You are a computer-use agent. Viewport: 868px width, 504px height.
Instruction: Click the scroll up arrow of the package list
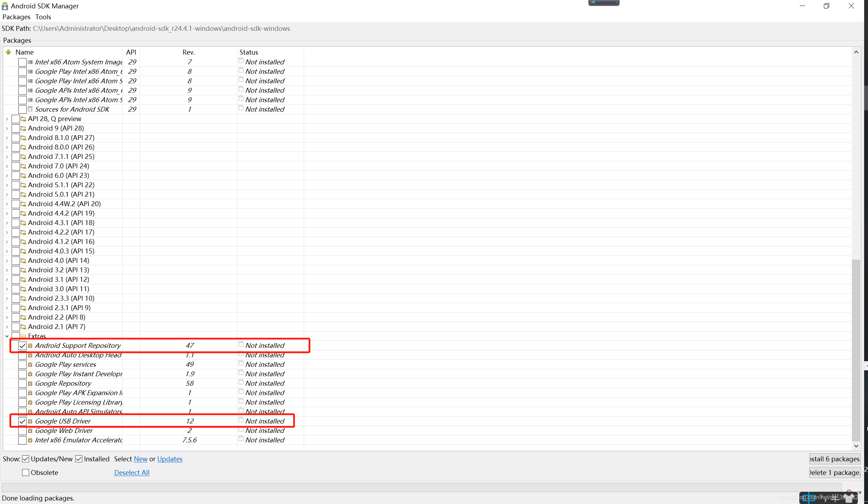(856, 52)
